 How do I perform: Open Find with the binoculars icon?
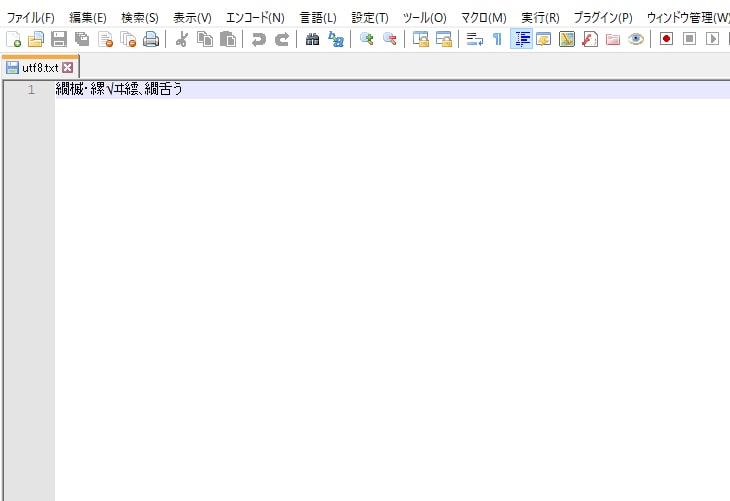[x=312, y=39]
